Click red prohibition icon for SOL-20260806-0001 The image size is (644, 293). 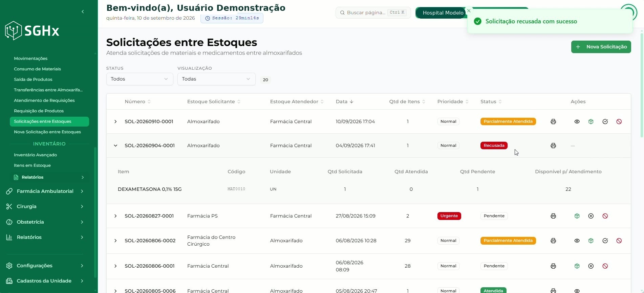click(605, 266)
